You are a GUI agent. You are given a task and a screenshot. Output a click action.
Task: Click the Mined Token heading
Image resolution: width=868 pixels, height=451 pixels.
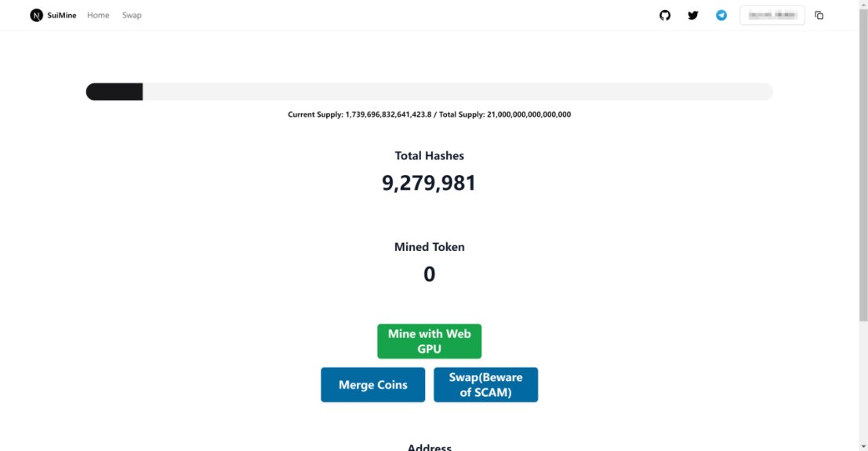[430, 247]
